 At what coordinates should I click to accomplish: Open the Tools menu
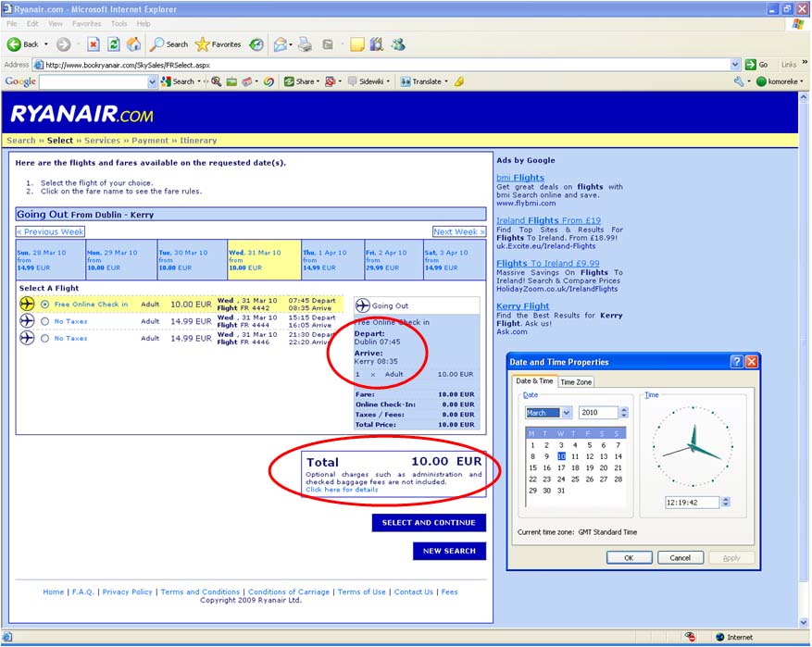tap(119, 24)
